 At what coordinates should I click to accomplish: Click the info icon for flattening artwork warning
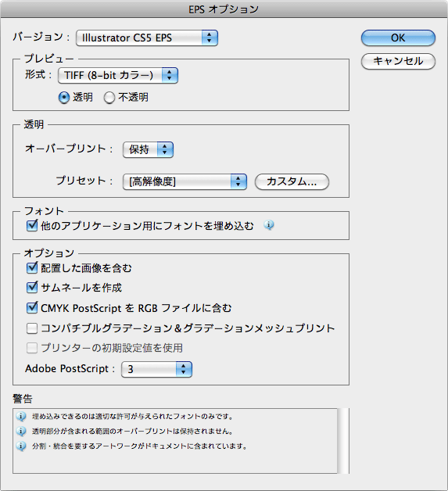pyautogui.click(x=21, y=446)
